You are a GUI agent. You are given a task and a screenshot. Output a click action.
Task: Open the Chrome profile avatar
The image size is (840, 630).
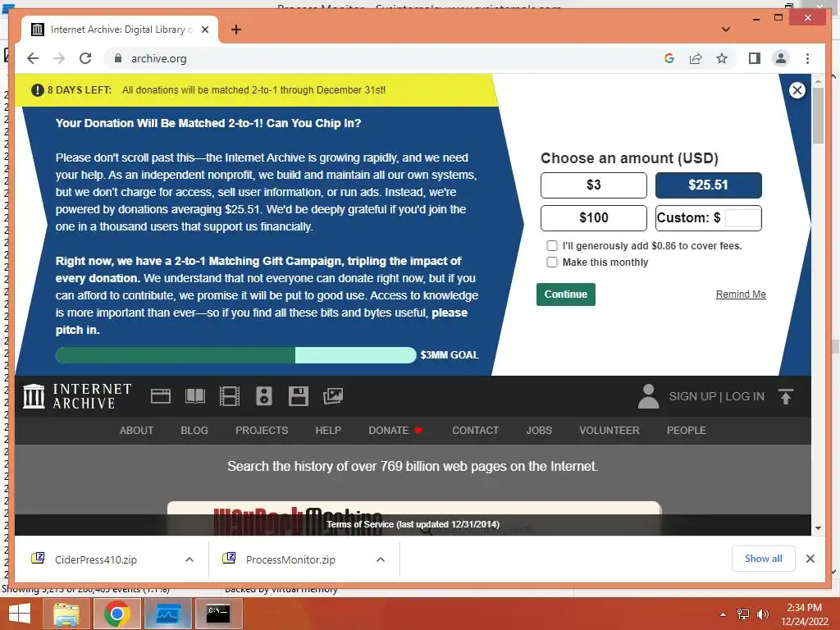coord(781,58)
